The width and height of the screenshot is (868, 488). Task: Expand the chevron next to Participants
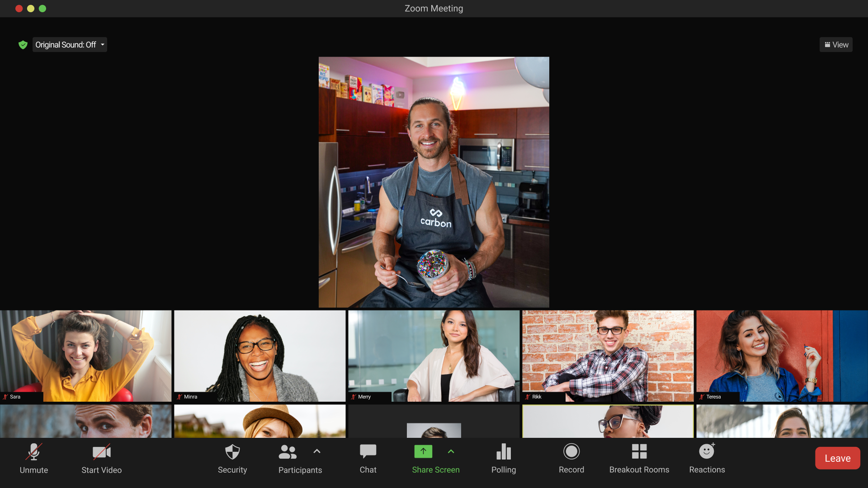[317, 451]
